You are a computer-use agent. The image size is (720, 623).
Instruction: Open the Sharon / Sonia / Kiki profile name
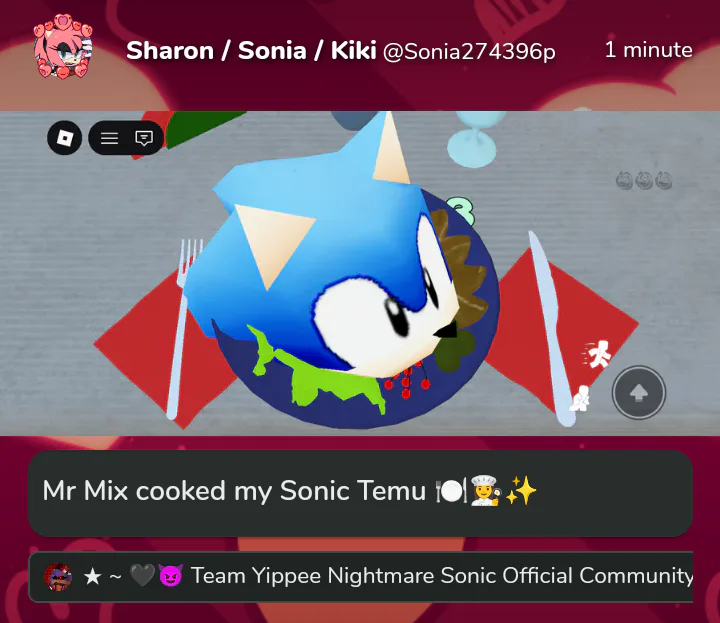click(x=251, y=50)
